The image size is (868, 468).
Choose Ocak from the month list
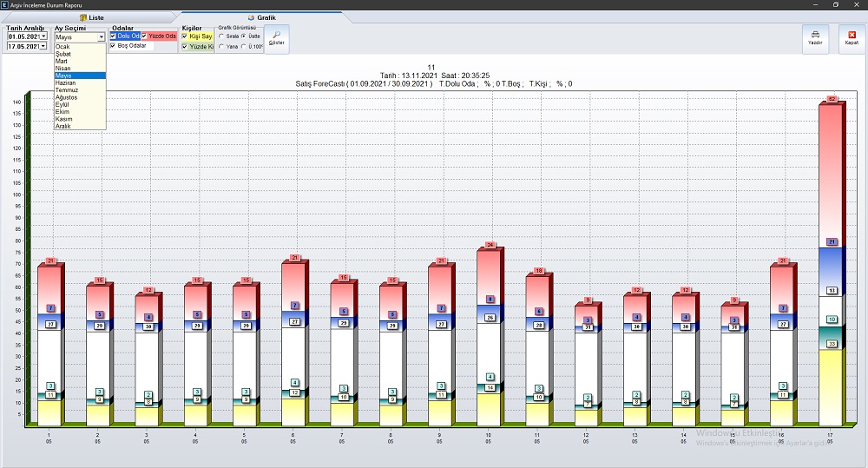(x=80, y=47)
